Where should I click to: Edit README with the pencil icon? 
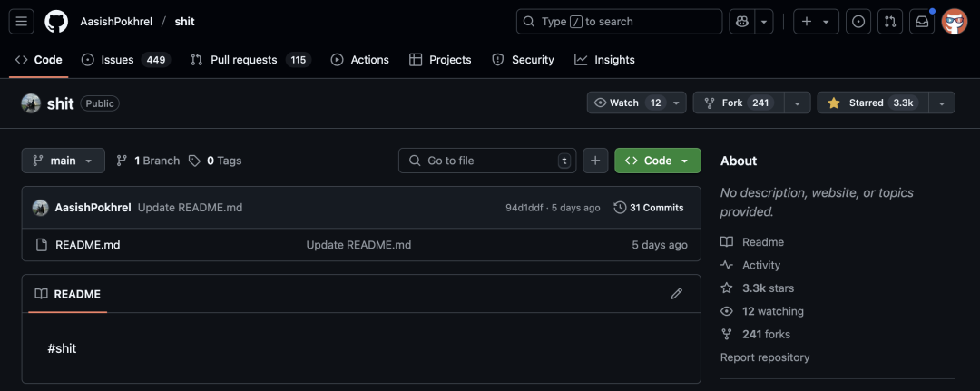coord(676,294)
